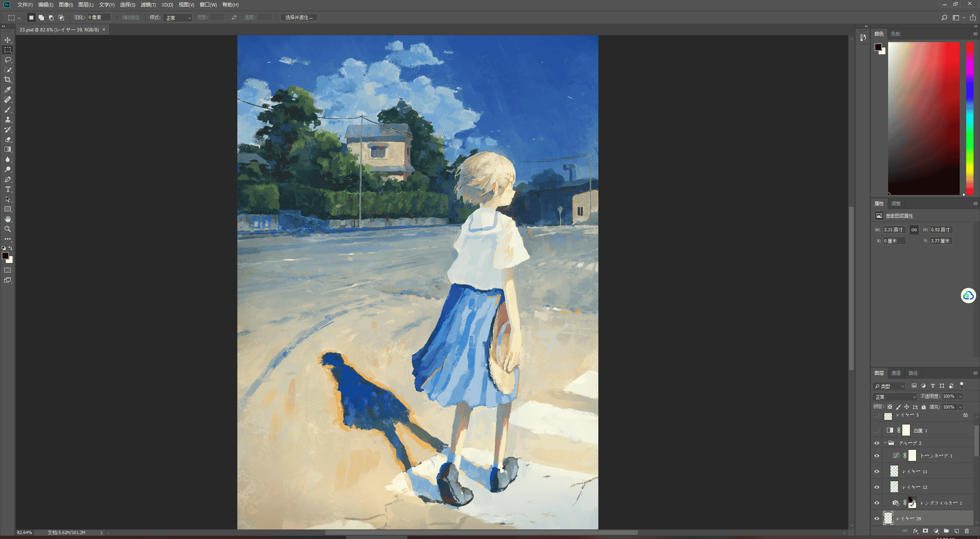Viewport: 980px width, 539px height.
Task: Select the Brush tool
Action: point(8,109)
